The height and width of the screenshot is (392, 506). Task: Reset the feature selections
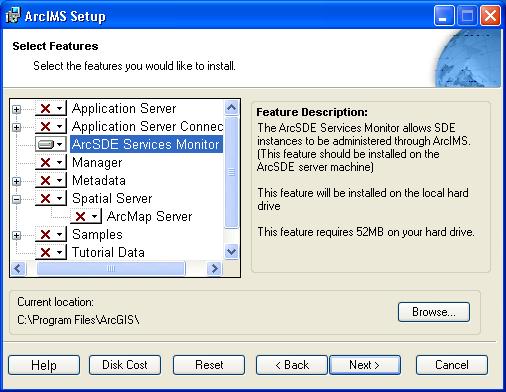pos(209,365)
